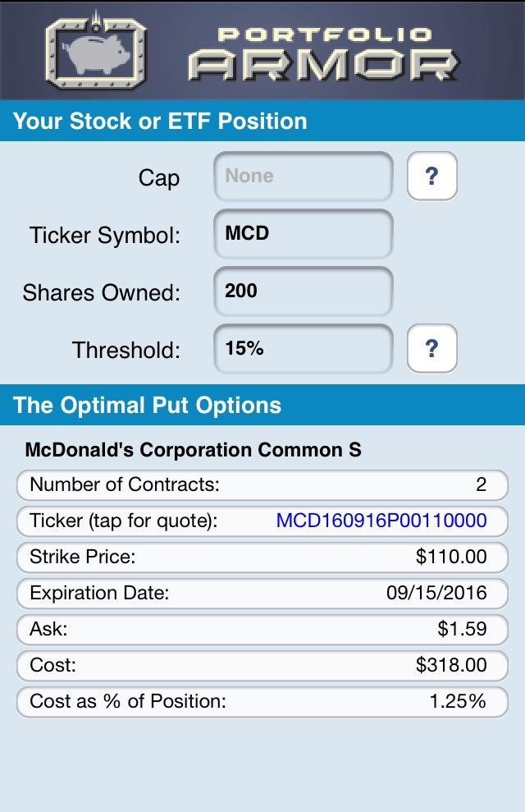Open help for the Threshold field
This screenshot has width=525, height=812.
(432, 348)
